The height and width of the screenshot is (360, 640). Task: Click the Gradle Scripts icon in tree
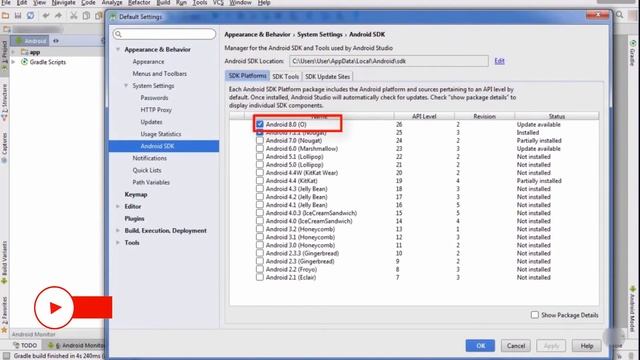tap(24, 62)
